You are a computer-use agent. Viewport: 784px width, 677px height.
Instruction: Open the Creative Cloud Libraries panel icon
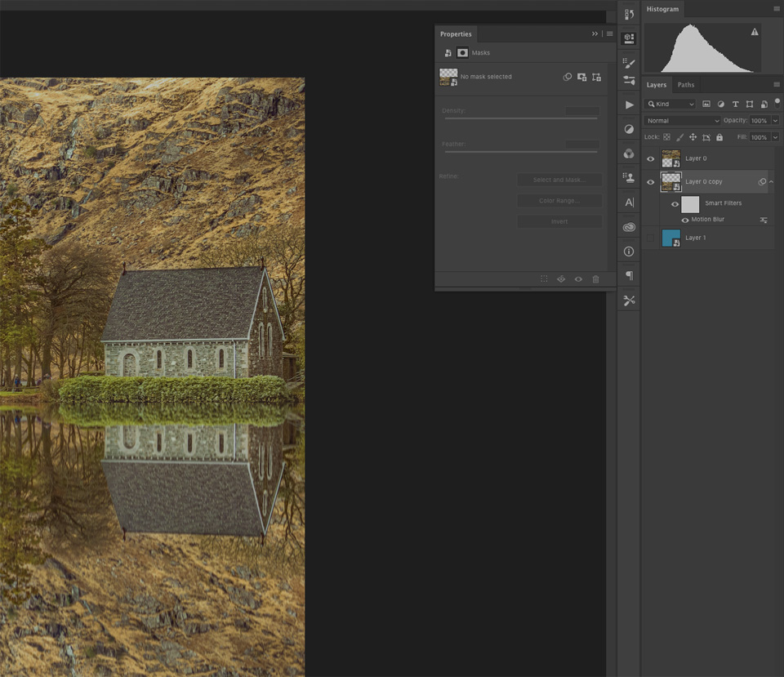pos(629,227)
